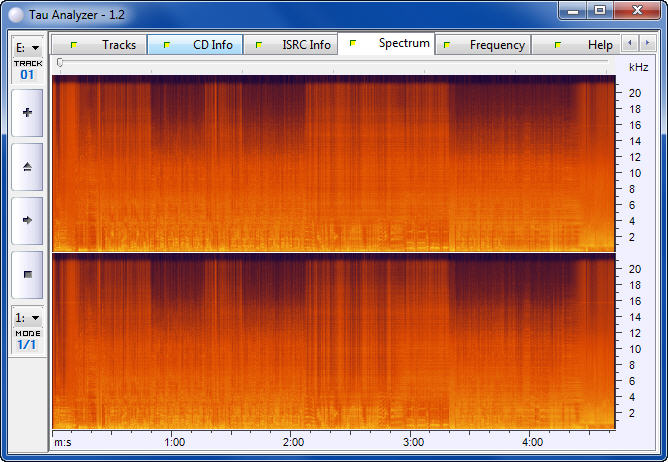The height and width of the screenshot is (462, 668).
Task: Click the right arrow analyze button
Action: pos(27,219)
